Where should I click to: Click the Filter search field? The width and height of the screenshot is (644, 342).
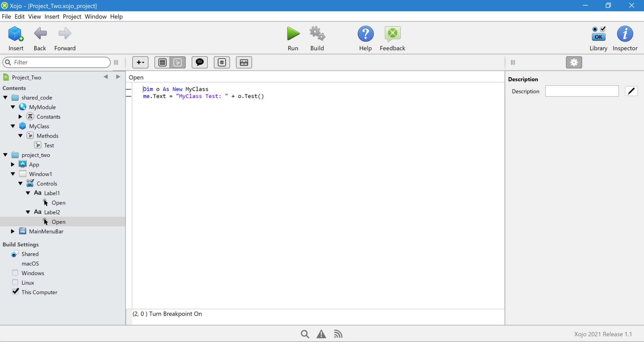coord(57,62)
